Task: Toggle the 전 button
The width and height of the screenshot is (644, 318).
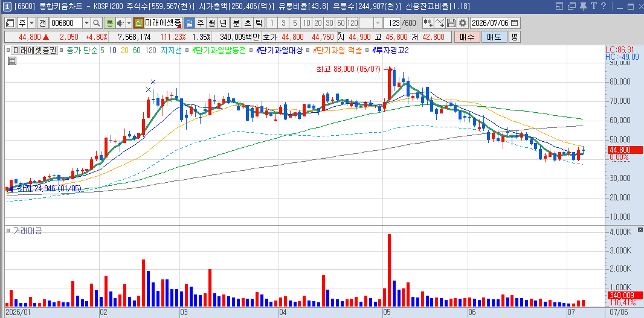Action: (x=42, y=23)
